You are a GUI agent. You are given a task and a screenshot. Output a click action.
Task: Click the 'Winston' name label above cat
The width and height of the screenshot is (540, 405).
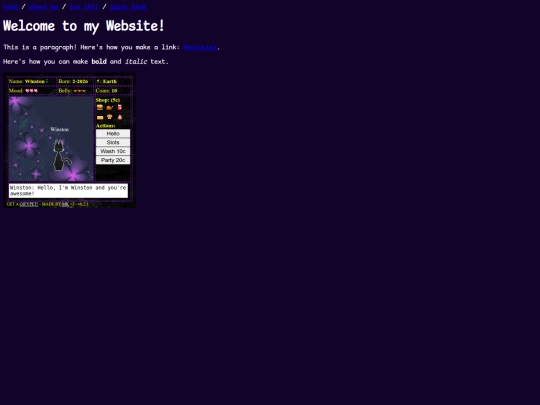point(60,129)
